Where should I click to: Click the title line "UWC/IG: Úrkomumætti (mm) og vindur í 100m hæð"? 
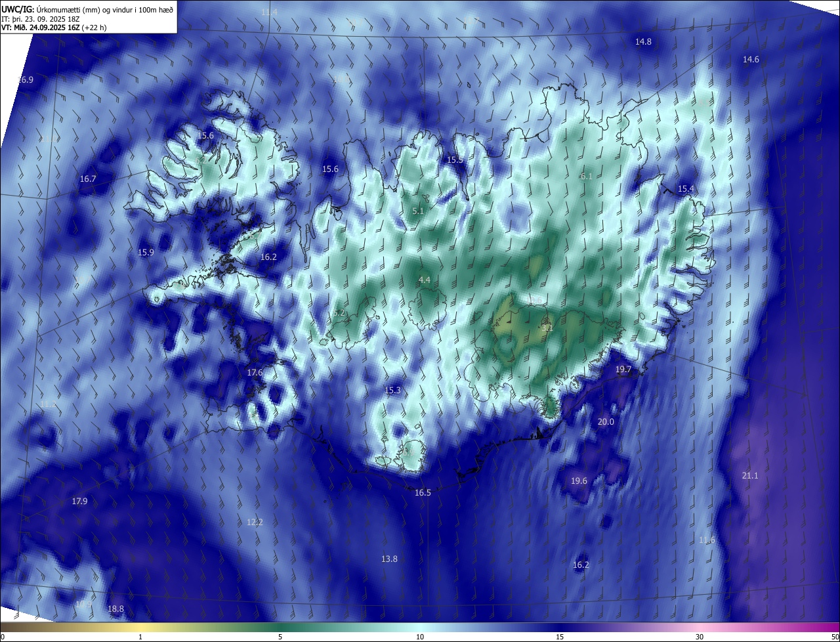(87, 9)
